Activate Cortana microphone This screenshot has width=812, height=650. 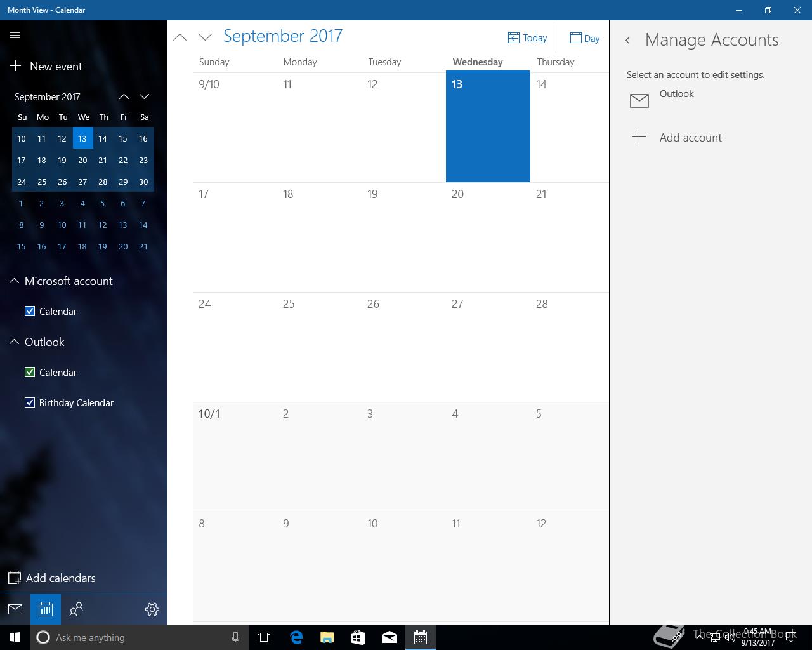235,637
